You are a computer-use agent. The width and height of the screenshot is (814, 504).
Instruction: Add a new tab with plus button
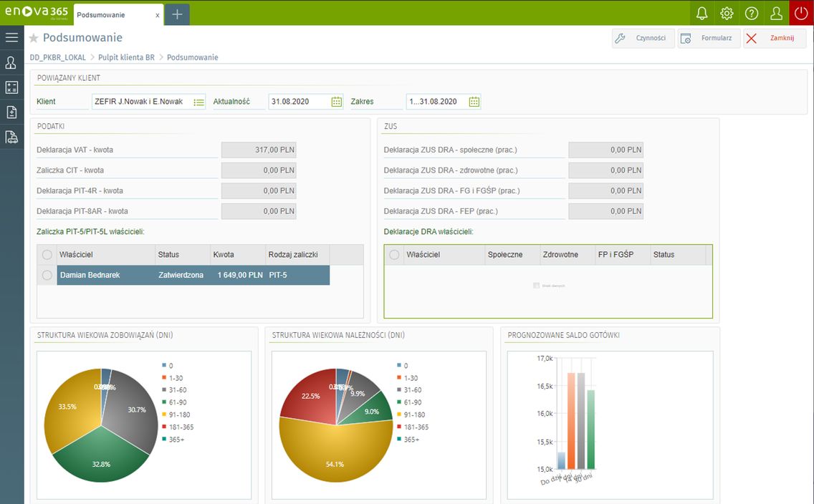pyautogui.click(x=177, y=14)
